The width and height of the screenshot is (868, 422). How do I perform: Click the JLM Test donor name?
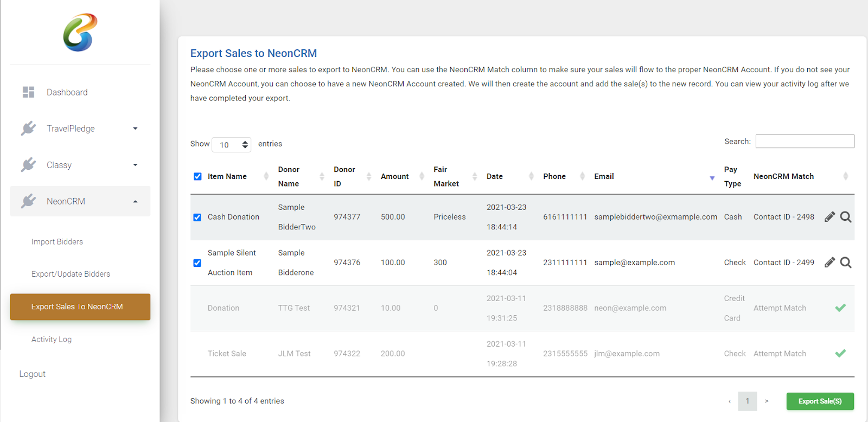point(294,354)
